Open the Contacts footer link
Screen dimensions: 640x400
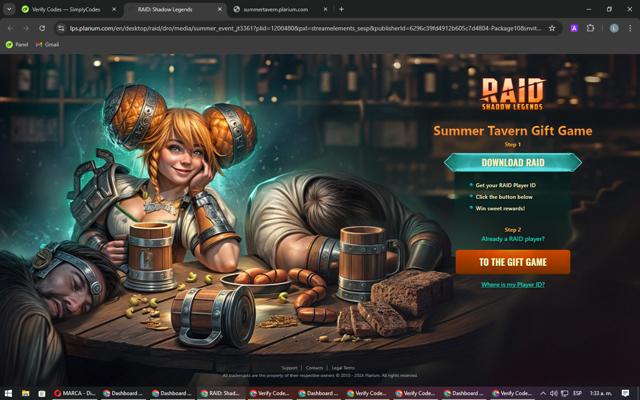pyautogui.click(x=314, y=368)
